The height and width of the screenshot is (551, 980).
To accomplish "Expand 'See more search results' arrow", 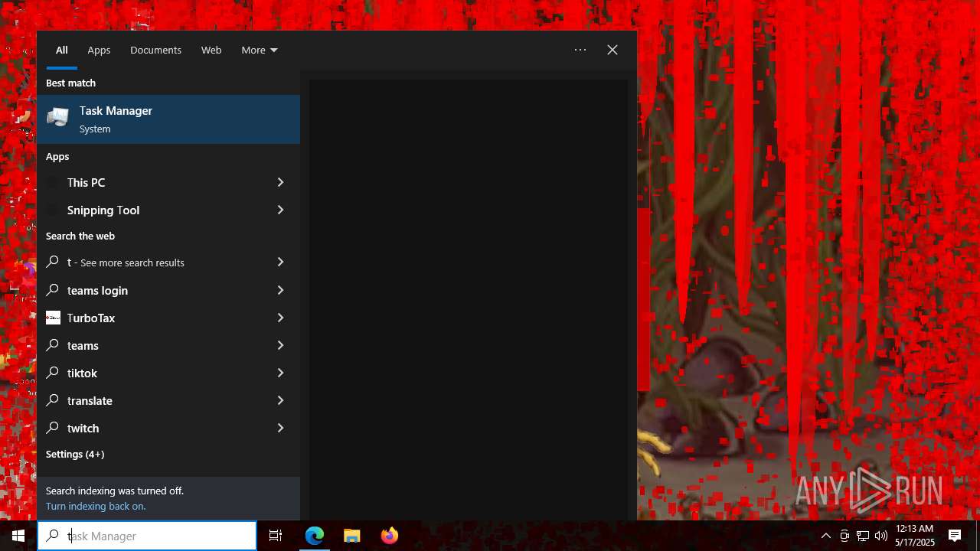I will 280,262.
